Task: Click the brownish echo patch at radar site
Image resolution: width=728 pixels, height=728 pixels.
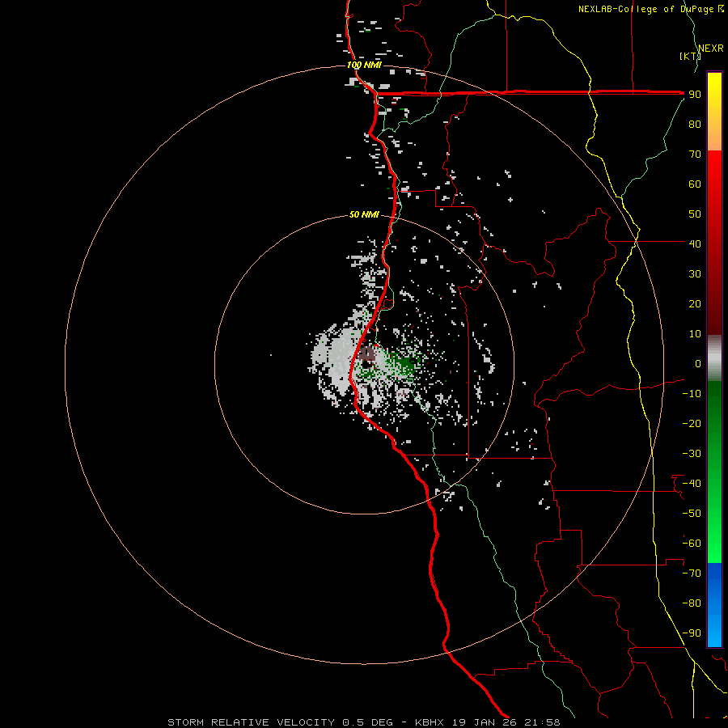Action: pyautogui.click(x=367, y=354)
